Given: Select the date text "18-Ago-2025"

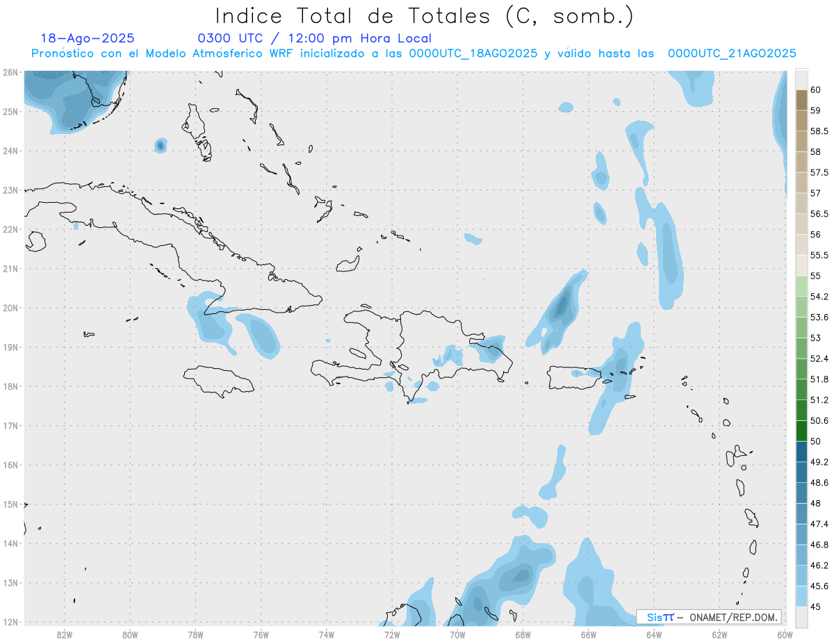Looking at the screenshot, I should tap(88, 38).
